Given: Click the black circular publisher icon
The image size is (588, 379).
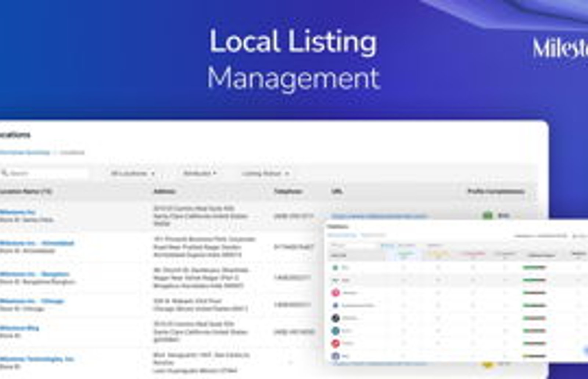Looking at the screenshot, I should coord(335,318).
